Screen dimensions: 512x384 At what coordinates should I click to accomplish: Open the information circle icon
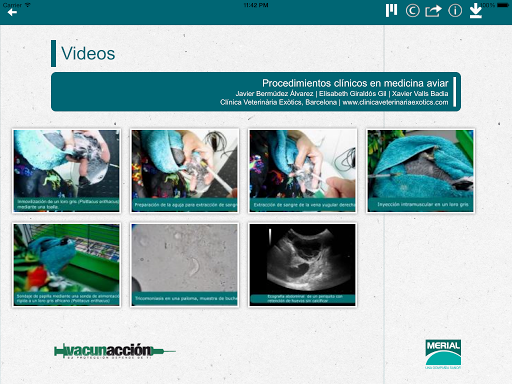click(455, 11)
